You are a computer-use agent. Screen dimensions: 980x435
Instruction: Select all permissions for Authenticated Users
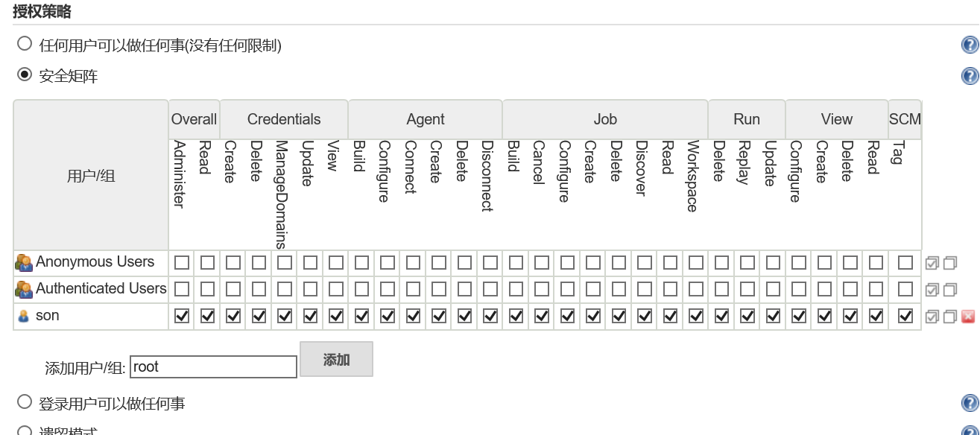(932, 290)
